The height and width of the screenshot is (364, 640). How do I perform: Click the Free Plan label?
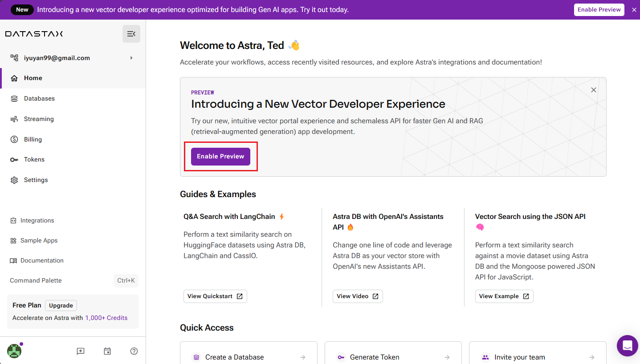(x=27, y=305)
